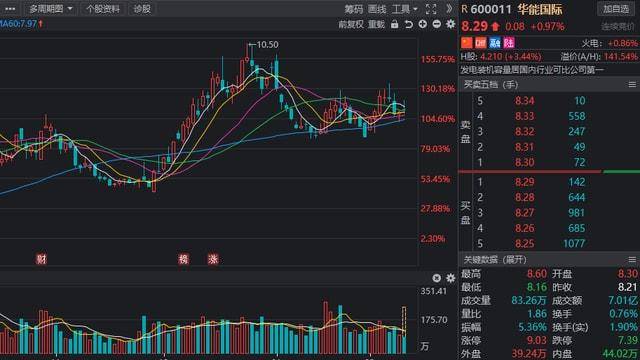Open the 筹码 chip distribution view

(353, 9)
